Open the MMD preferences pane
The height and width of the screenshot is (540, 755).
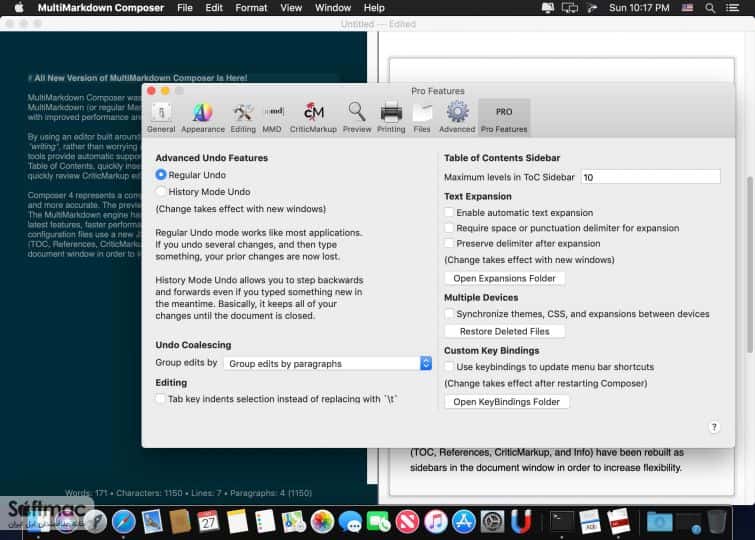point(272,118)
